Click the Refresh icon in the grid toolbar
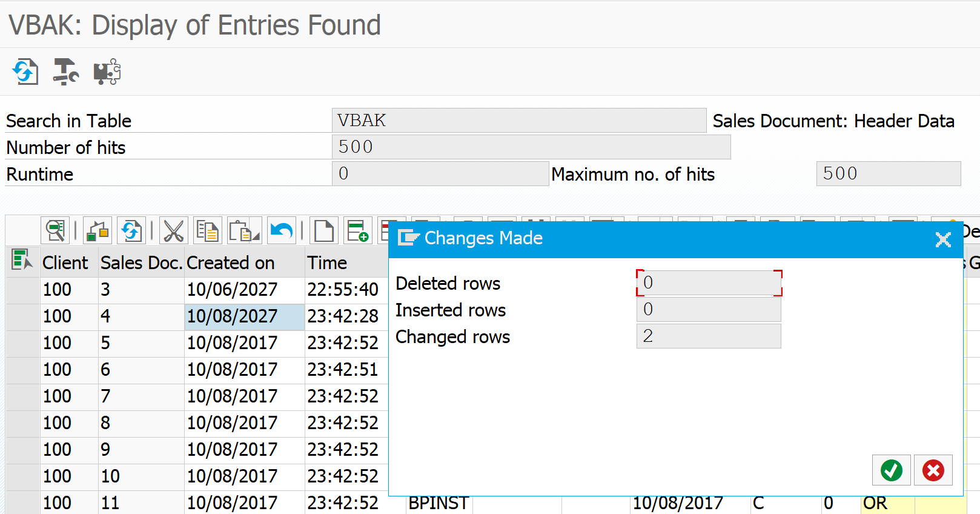This screenshot has width=980, height=514. [x=131, y=231]
